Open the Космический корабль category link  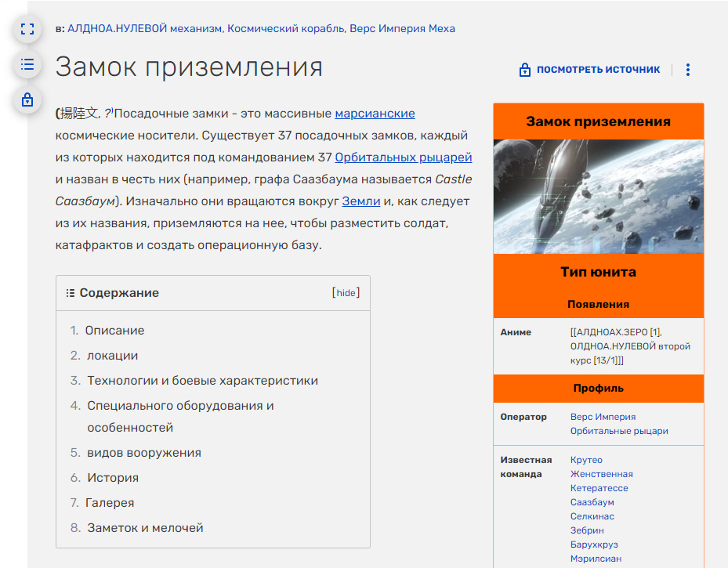pyautogui.click(x=286, y=28)
